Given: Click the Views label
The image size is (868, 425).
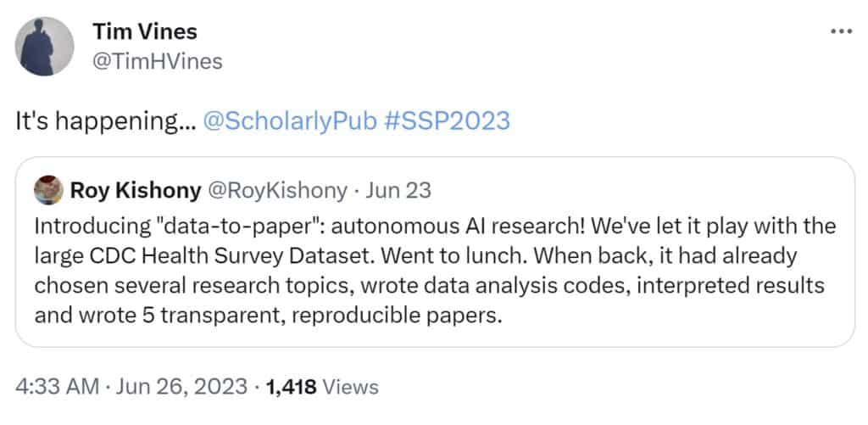Looking at the screenshot, I should 351,387.
